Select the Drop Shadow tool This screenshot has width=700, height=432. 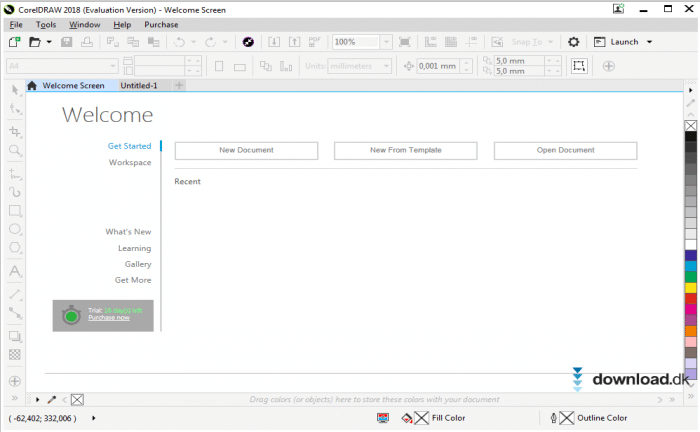[15, 336]
